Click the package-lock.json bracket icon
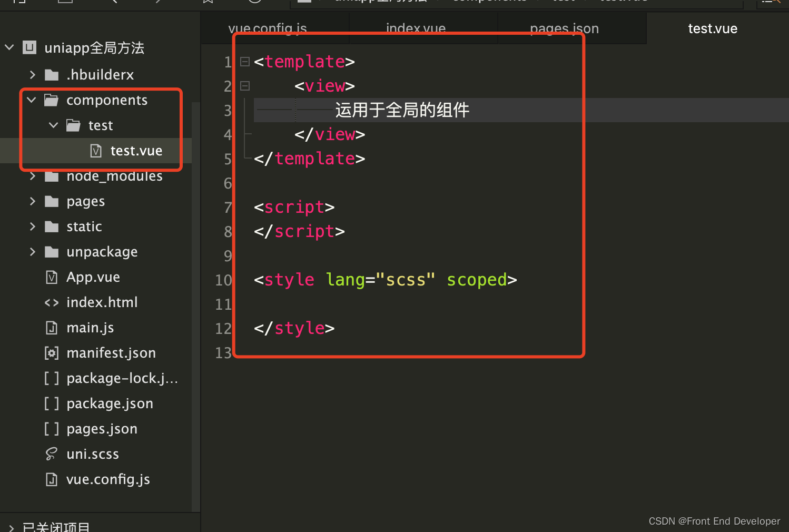Image resolution: width=789 pixels, height=532 pixels. (52, 378)
